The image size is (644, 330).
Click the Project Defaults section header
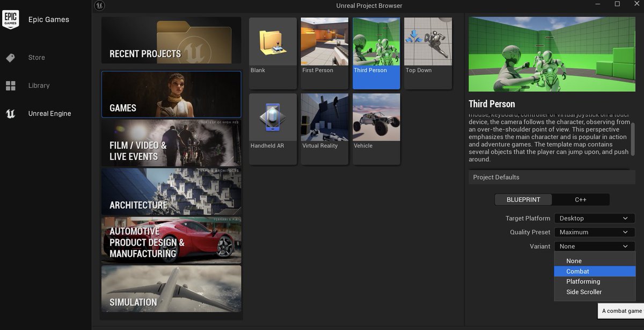tap(552, 177)
